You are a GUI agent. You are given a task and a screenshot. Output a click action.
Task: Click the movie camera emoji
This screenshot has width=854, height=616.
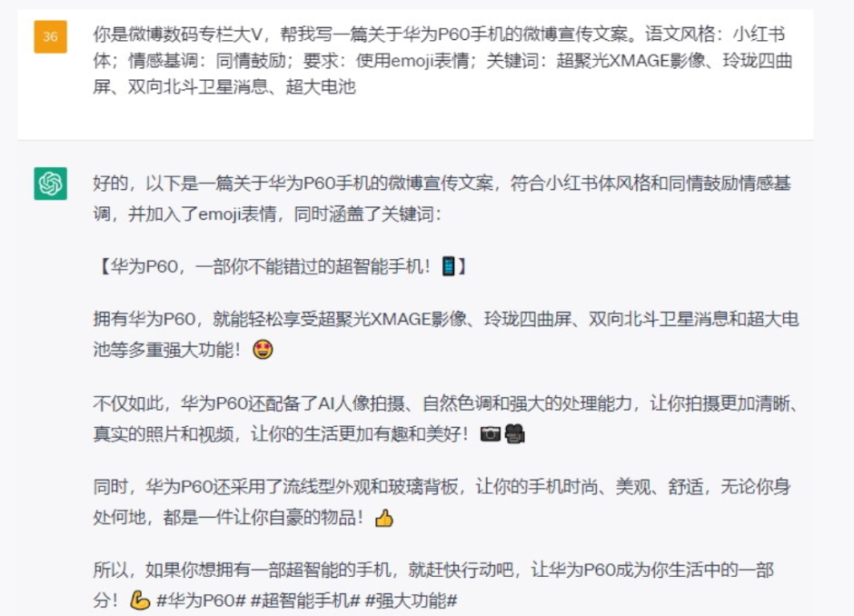pos(515,434)
